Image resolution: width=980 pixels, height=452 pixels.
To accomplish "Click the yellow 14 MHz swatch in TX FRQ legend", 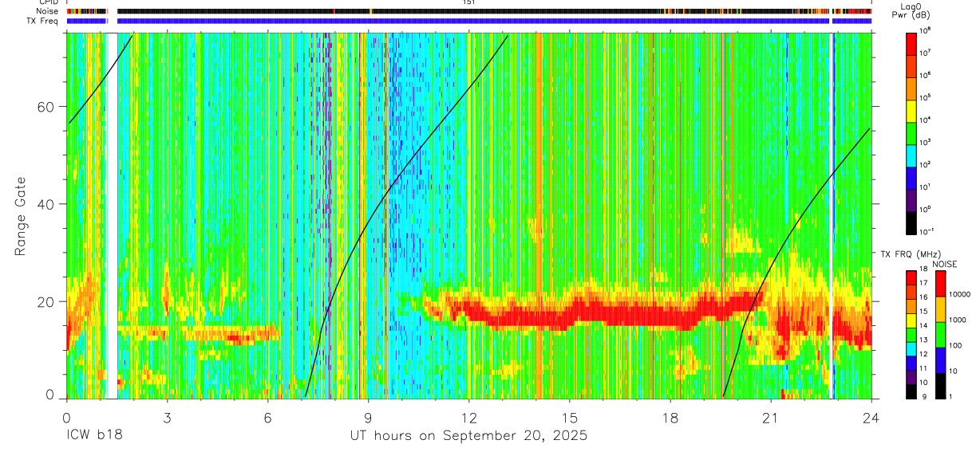I will point(911,321).
